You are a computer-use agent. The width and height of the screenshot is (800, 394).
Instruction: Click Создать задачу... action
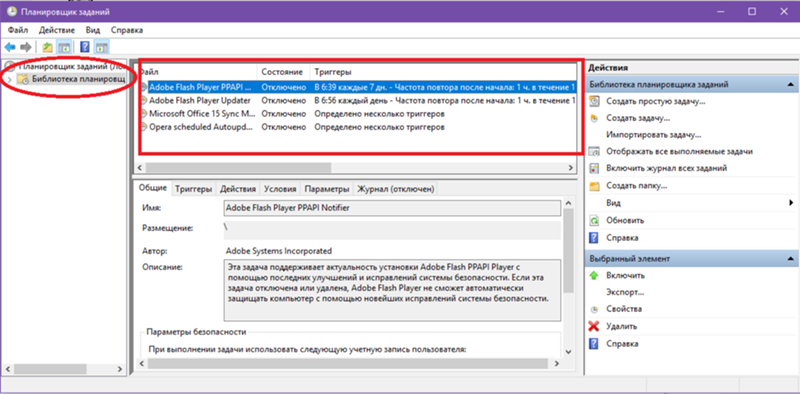coord(638,118)
